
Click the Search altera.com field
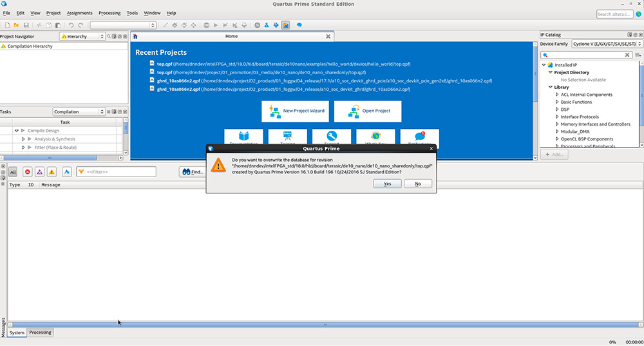[x=614, y=14]
